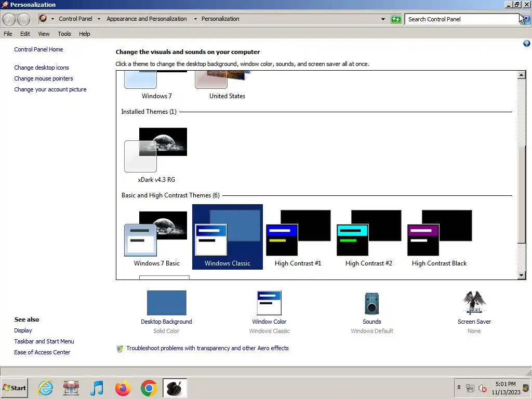This screenshot has width=532, height=399.
Task: Click the shield icon beside Troubleshoot link
Action: [x=120, y=349]
